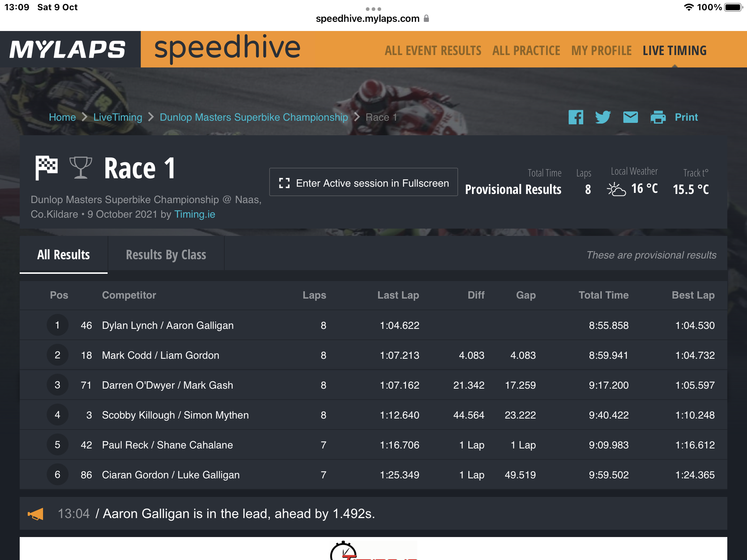Open MY PROFILE menu
The width and height of the screenshot is (747, 560).
click(601, 50)
